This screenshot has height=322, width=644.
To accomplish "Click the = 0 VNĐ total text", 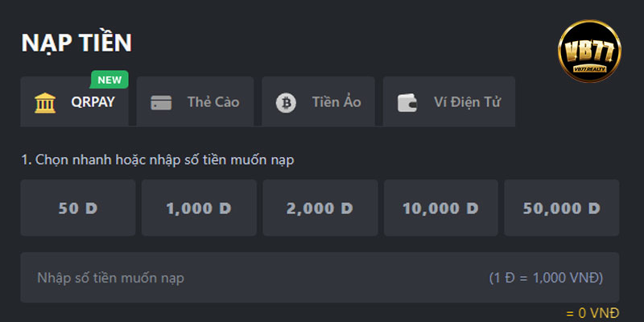I will [x=592, y=313].
